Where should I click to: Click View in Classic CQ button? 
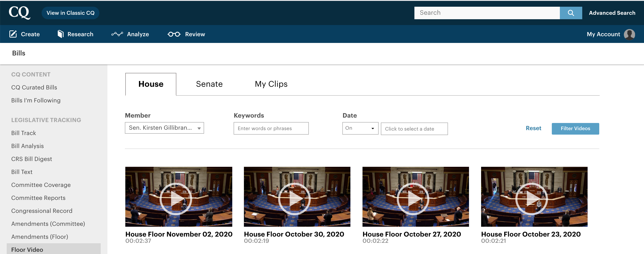pyautogui.click(x=70, y=13)
